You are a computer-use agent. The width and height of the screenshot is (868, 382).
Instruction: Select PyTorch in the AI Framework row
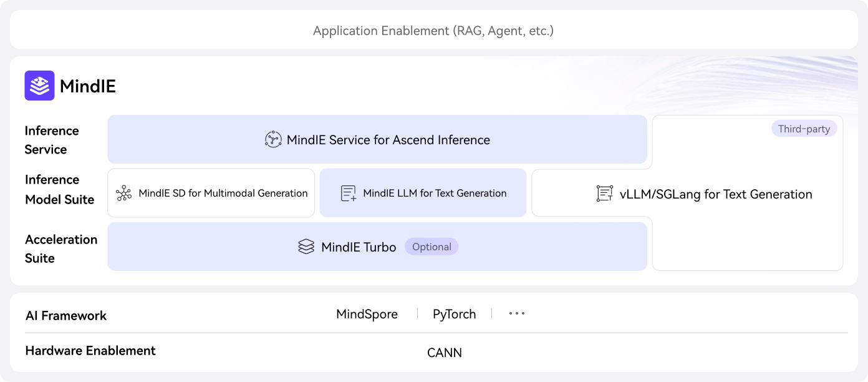pyautogui.click(x=454, y=314)
